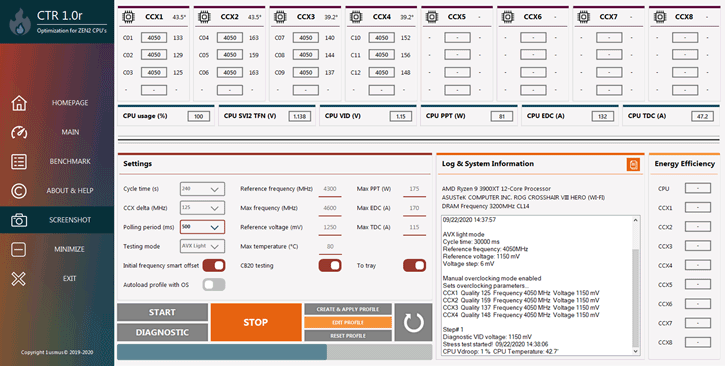
Task: Click the house icon for Homepage
Action: 19,103
